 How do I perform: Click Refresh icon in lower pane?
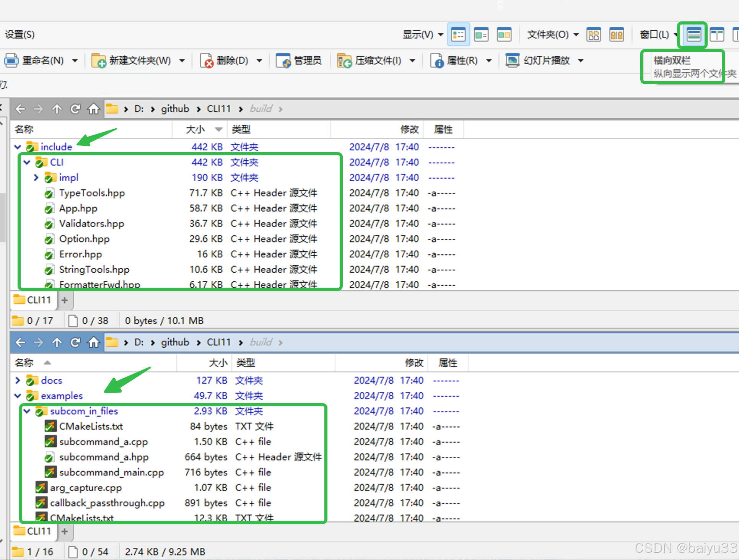[x=75, y=342]
